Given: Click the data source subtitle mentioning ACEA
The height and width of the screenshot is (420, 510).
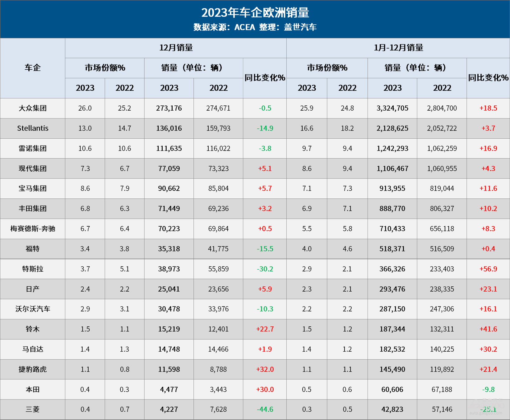Looking at the screenshot, I should coord(255,27).
